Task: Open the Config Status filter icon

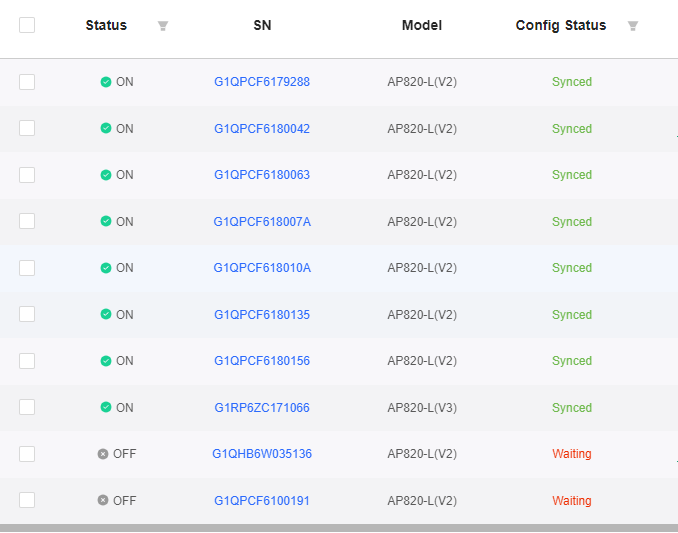Action: pos(633,26)
